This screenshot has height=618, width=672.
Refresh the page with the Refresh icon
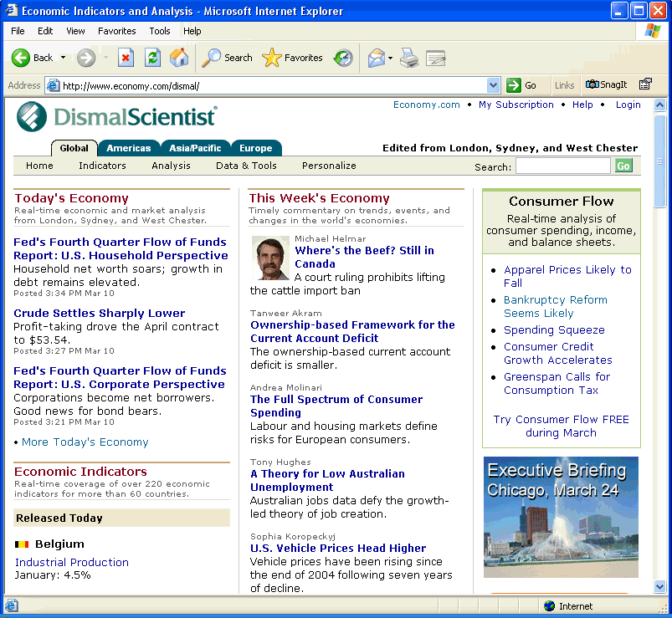tap(152, 58)
